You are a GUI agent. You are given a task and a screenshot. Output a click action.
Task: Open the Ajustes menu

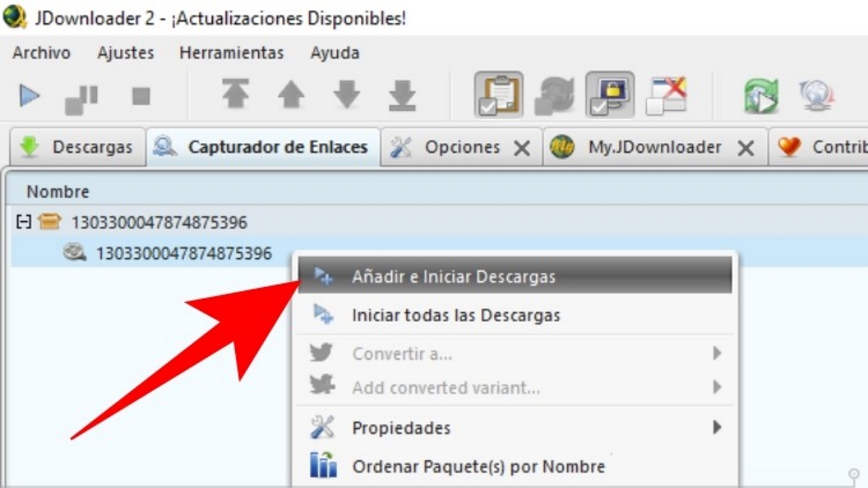[x=126, y=53]
